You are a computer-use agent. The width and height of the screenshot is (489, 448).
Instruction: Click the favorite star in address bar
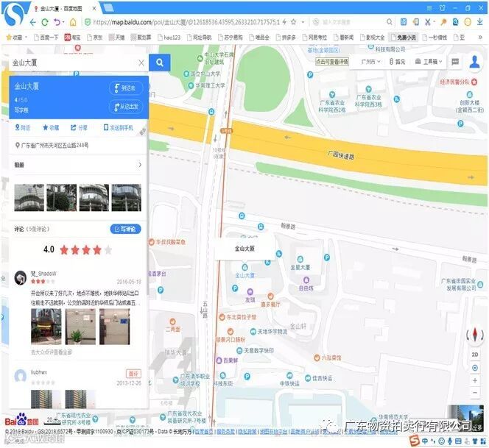(x=293, y=22)
